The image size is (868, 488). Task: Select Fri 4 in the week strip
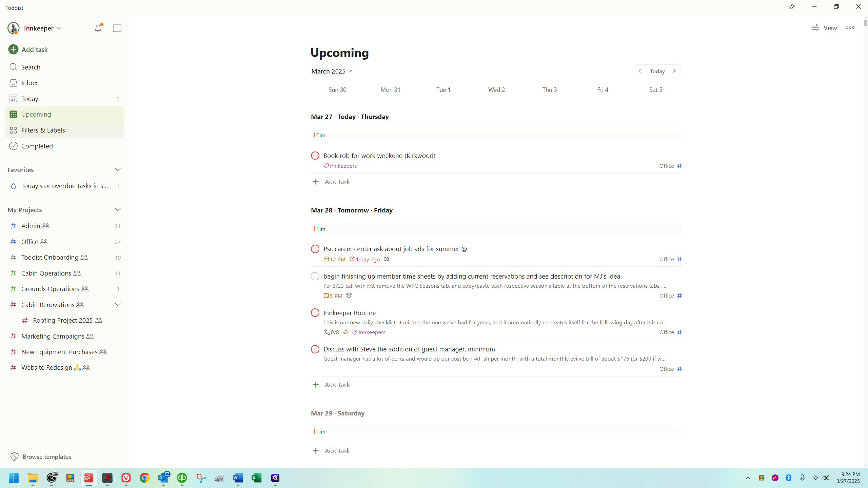(603, 89)
